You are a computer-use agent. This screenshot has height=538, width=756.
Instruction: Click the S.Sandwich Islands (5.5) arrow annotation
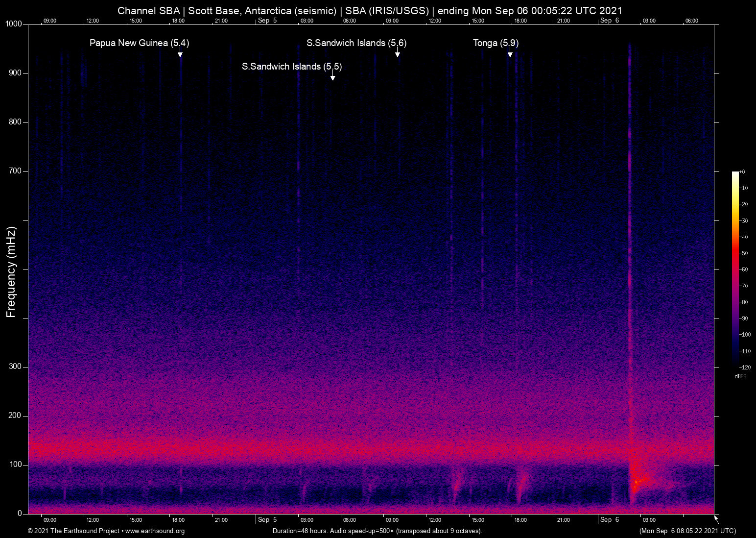point(332,77)
